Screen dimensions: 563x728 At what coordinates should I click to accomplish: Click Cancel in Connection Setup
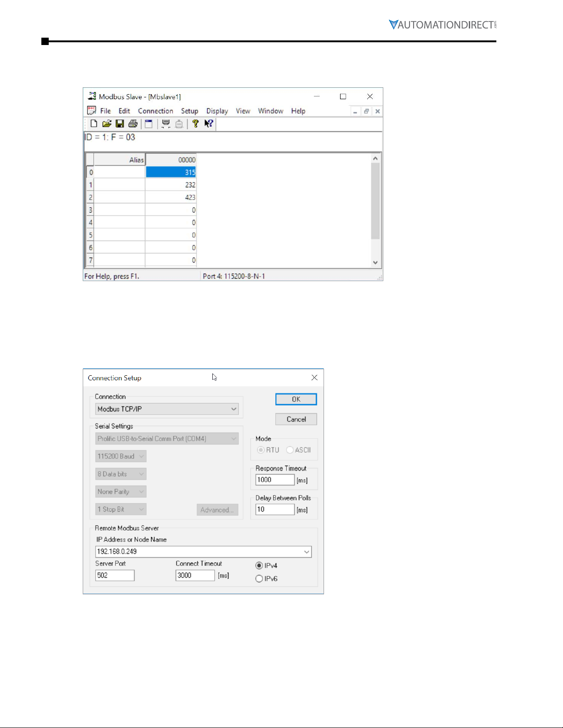(x=296, y=419)
